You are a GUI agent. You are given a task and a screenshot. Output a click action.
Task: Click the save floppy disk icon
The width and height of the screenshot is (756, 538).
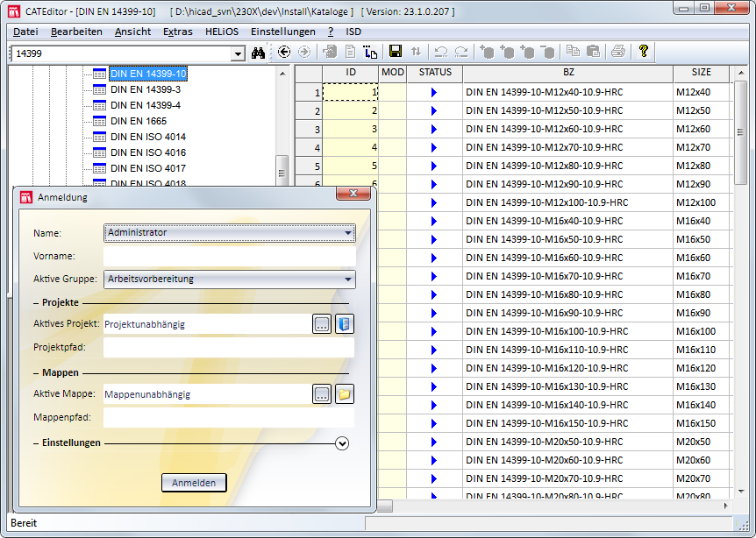pyautogui.click(x=396, y=52)
